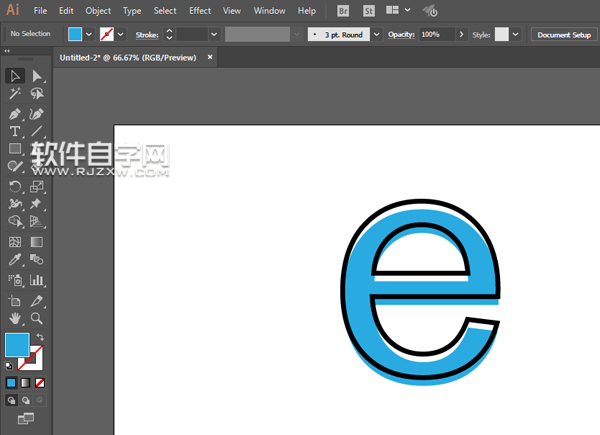Open the Object menu
Screen dimensions: 600x435
point(98,11)
